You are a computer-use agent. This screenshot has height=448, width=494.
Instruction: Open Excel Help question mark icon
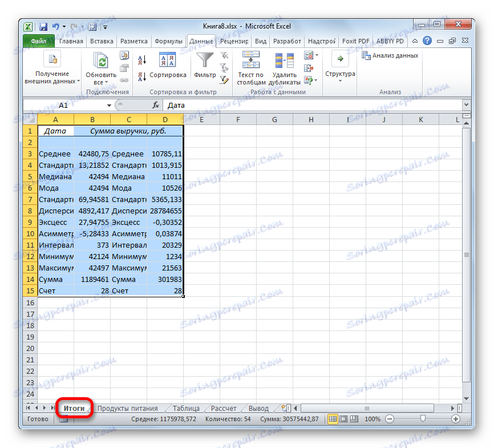click(427, 41)
